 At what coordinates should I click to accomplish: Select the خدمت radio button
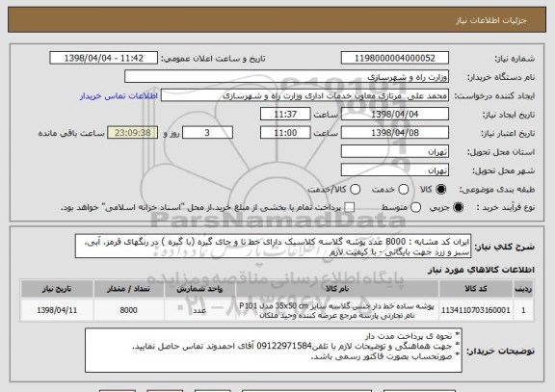[404, 190]
